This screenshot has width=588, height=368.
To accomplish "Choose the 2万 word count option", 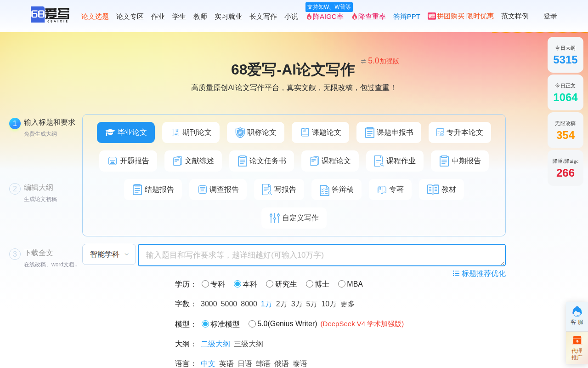I will pos(282,304).
